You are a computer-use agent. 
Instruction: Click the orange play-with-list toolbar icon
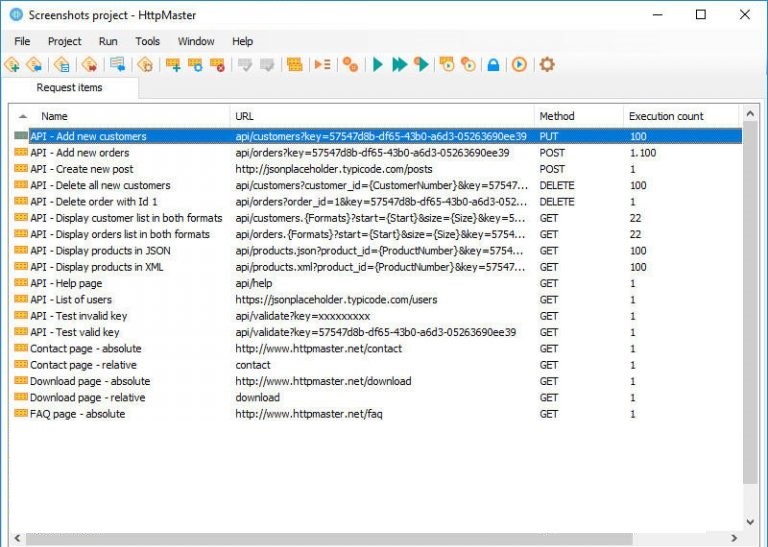(x=322, y=64)
